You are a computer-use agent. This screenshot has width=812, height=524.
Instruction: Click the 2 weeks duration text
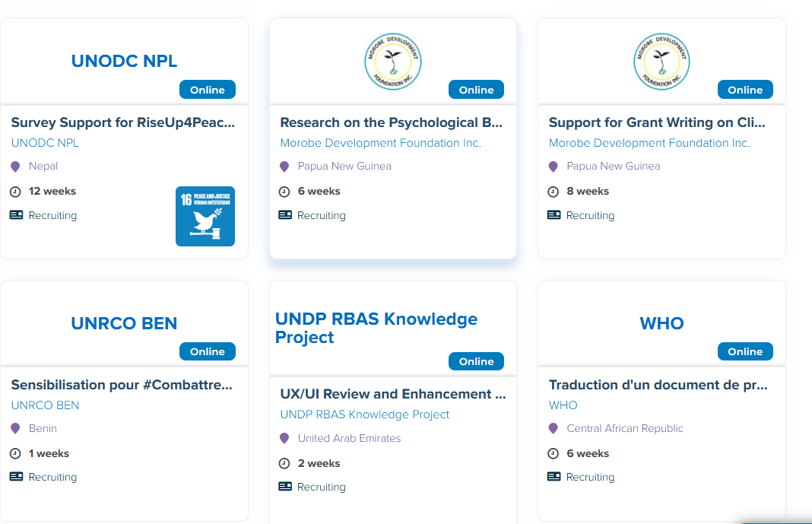coord(319,463)
